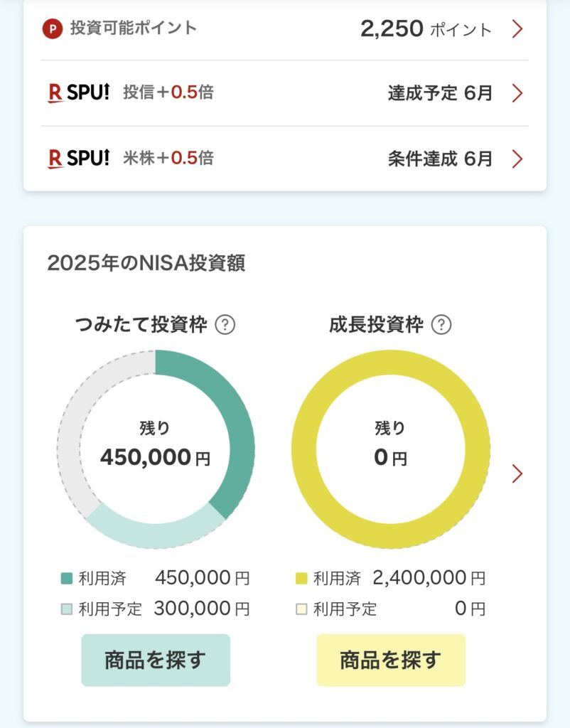
Task: Tap 投信+0.5倍 label
Action: tap(168, 92)
